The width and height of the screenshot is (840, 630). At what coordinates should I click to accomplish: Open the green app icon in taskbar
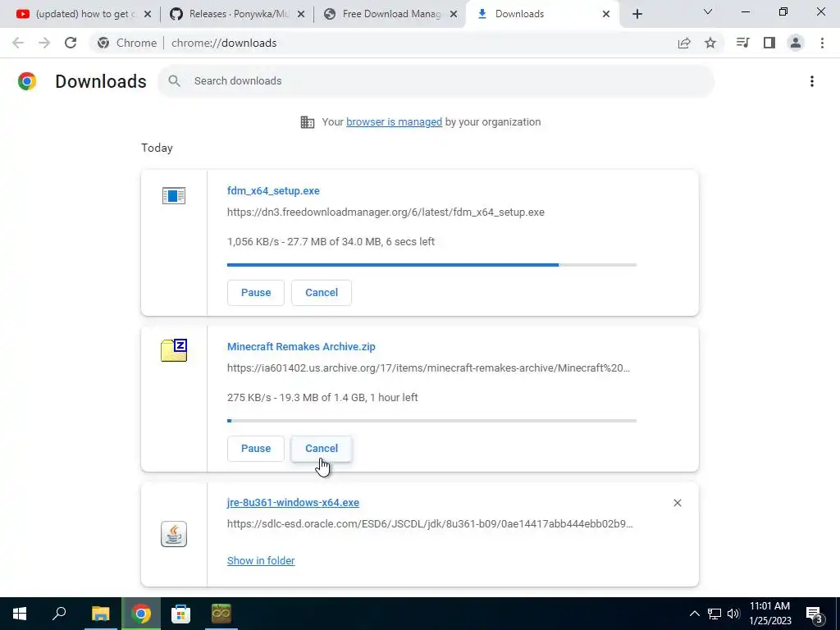click(221, 614)
